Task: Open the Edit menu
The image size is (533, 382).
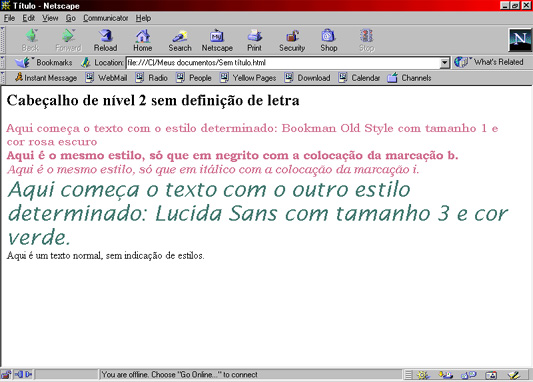Action: (x=29, y=18)
